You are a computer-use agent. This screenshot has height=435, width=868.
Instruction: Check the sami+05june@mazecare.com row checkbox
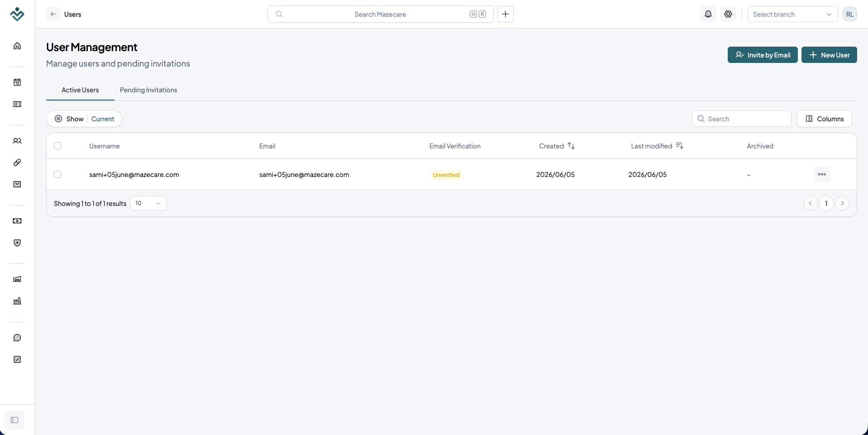click(57, 174)
